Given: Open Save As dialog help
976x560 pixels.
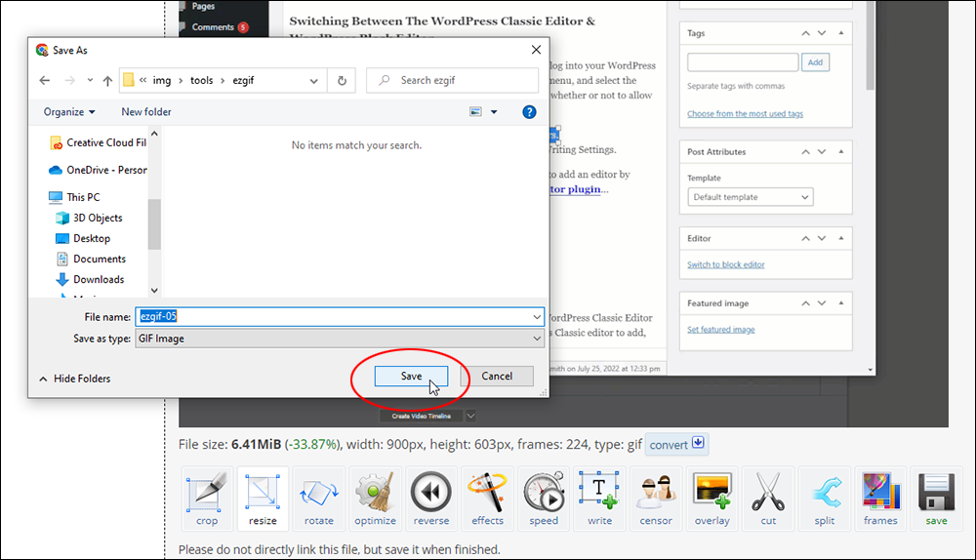Looking at the screenshot, I should (x=529, y=112).
